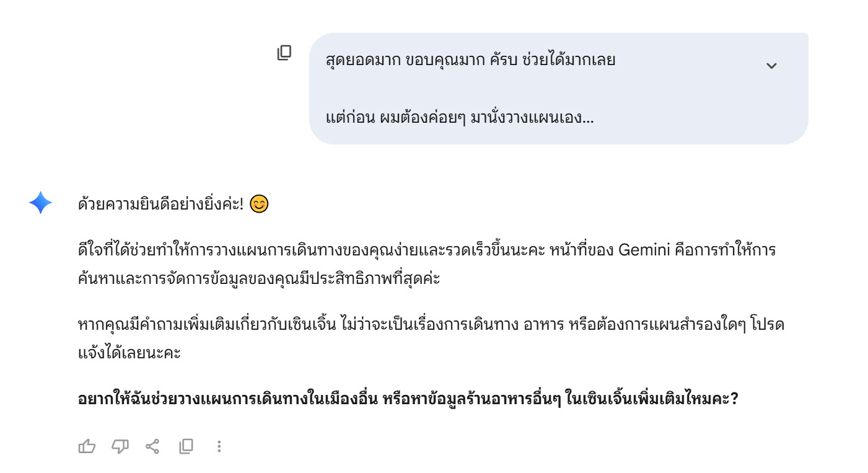Click the short line "แจ้งได้เลยนะคะ"
This screenshot has height=473, width=868.
pyautogui.click(x=129, y=352)
